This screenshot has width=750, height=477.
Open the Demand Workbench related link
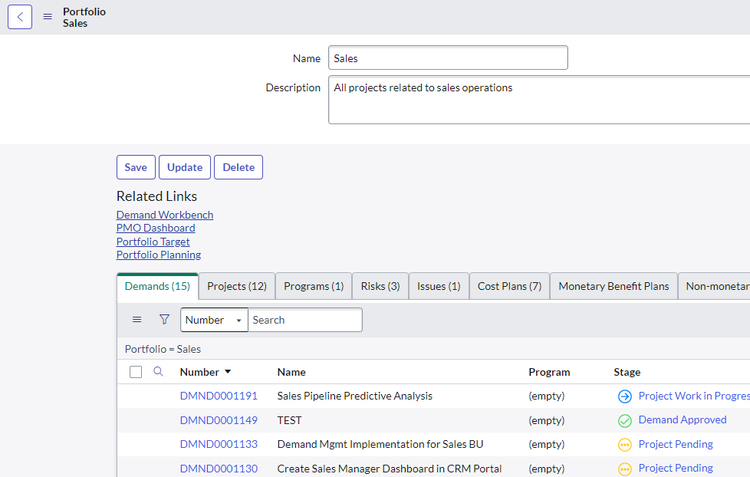[165, 215]
